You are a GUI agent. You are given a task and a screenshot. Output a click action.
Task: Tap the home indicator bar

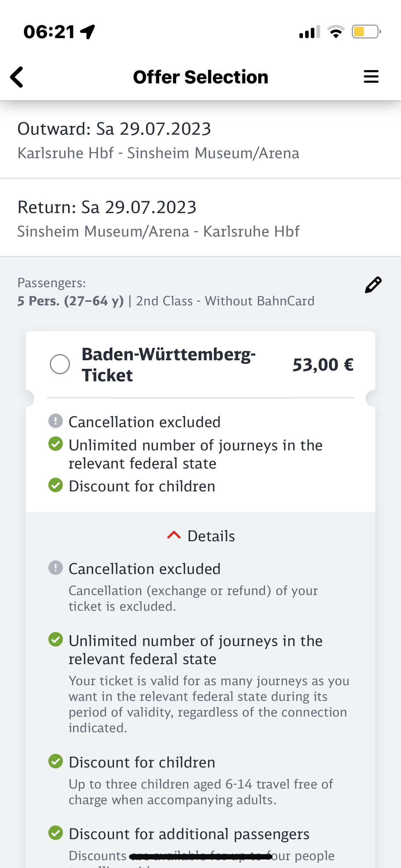click(201, 856)
